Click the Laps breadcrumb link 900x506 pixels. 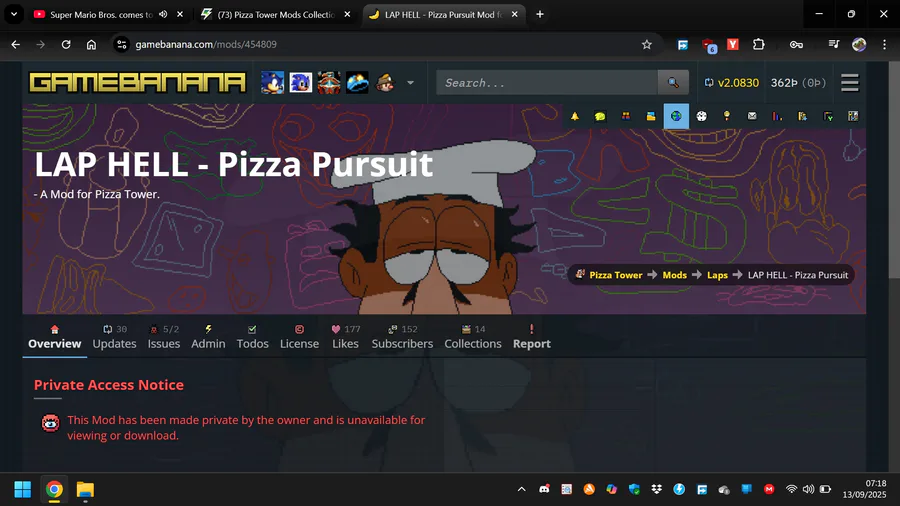(x=717, y=275)
